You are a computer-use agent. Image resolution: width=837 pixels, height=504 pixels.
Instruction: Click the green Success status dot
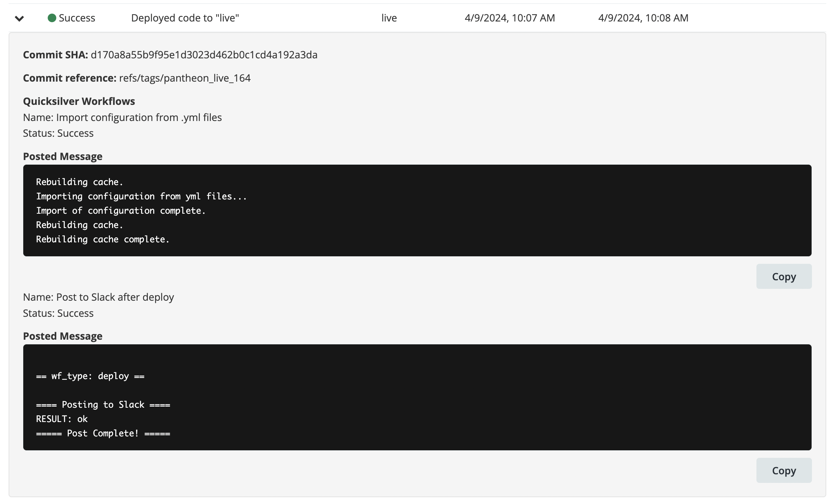pos(52,18)
